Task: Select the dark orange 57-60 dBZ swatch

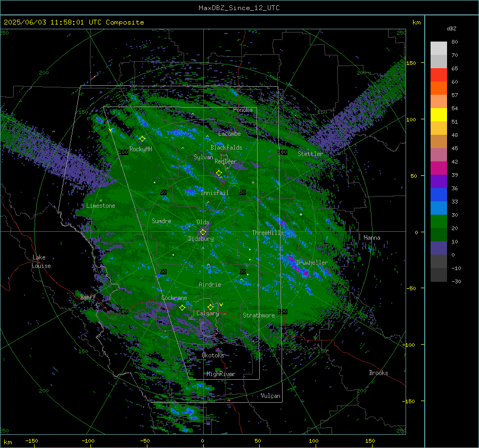Action: (439, 88)
